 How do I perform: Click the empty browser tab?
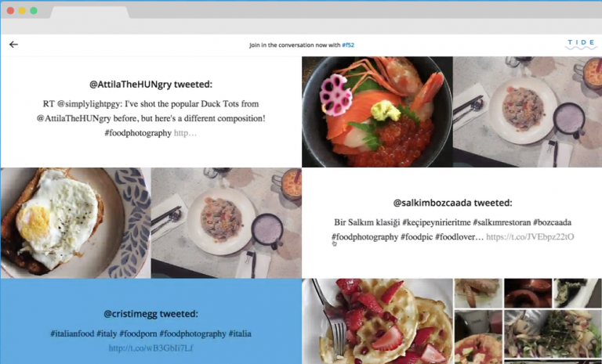tap(90, 13)
